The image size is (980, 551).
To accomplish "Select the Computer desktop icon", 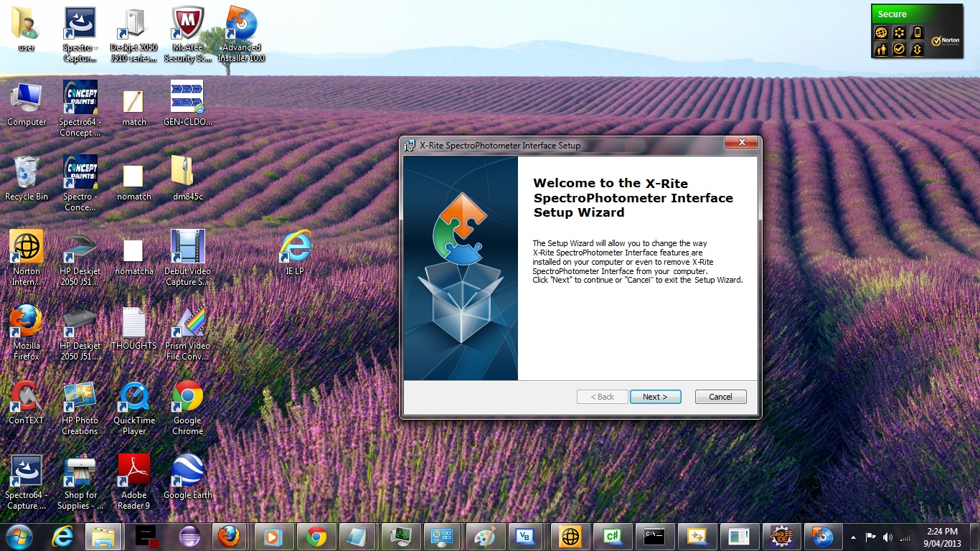I will 27,104.
